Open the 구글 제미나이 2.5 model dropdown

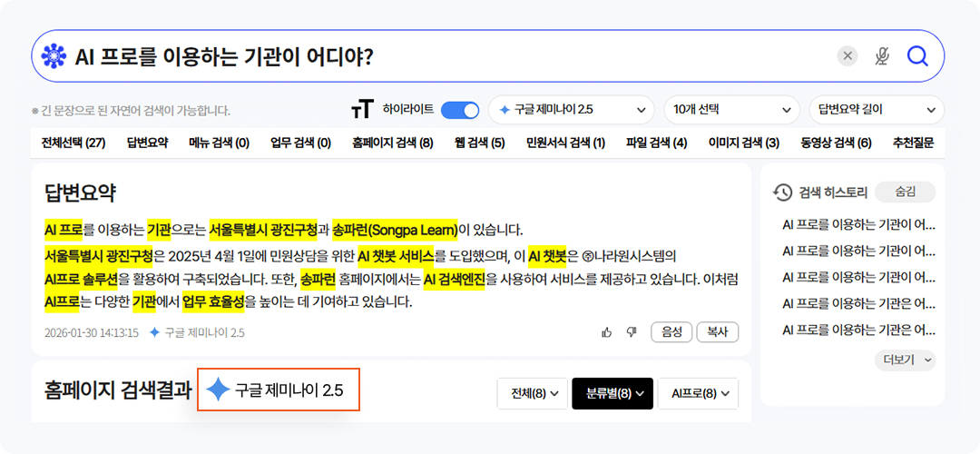(572, 110)
